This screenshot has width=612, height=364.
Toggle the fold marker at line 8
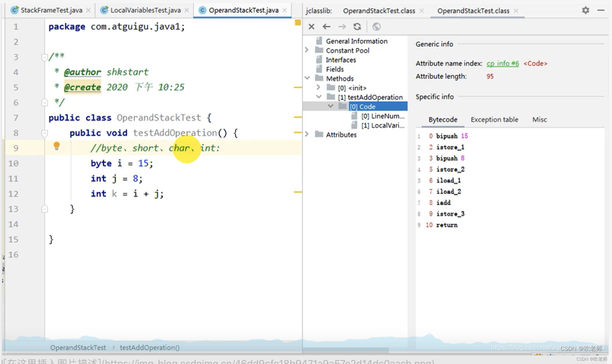coord(44,133)
